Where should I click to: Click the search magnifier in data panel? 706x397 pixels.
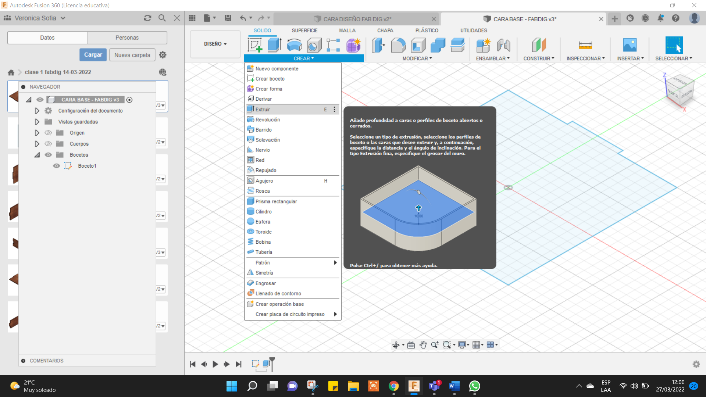(162, 18)
